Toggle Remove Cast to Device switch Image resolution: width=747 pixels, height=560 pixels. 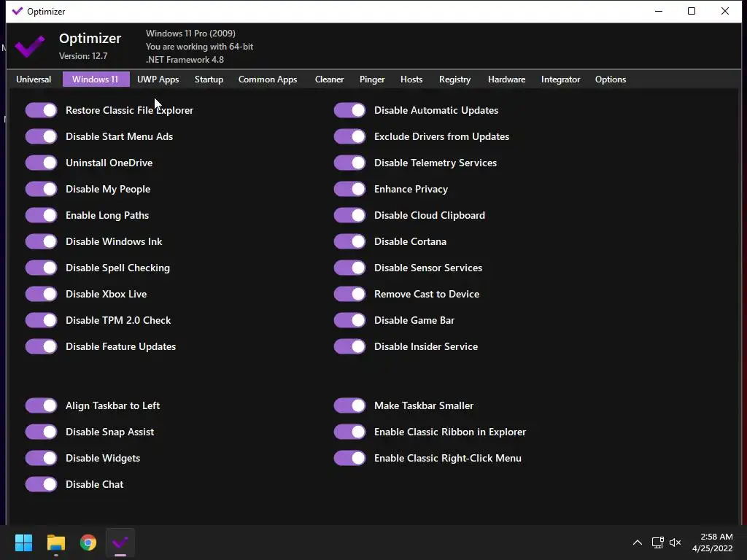349,293
